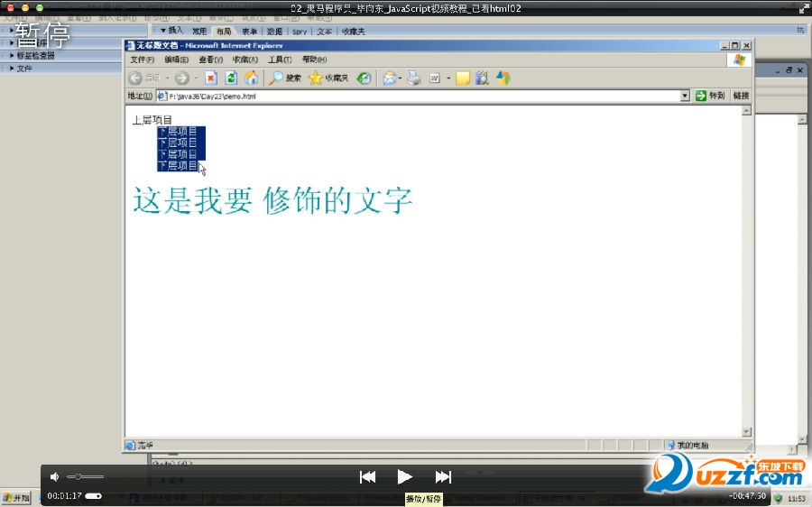Switch to the 数据 insert tab
The image size is (812, 507).
point(274,32)
